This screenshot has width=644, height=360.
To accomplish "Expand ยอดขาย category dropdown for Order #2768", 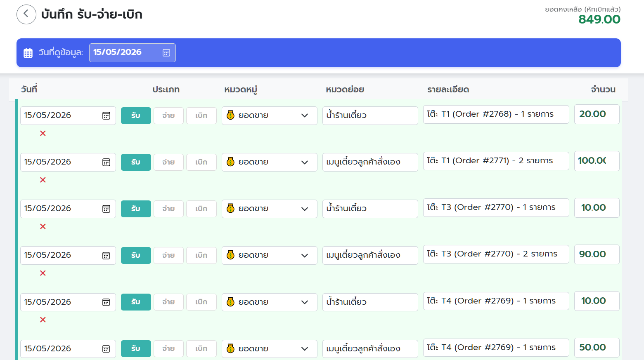I will 270,115.
